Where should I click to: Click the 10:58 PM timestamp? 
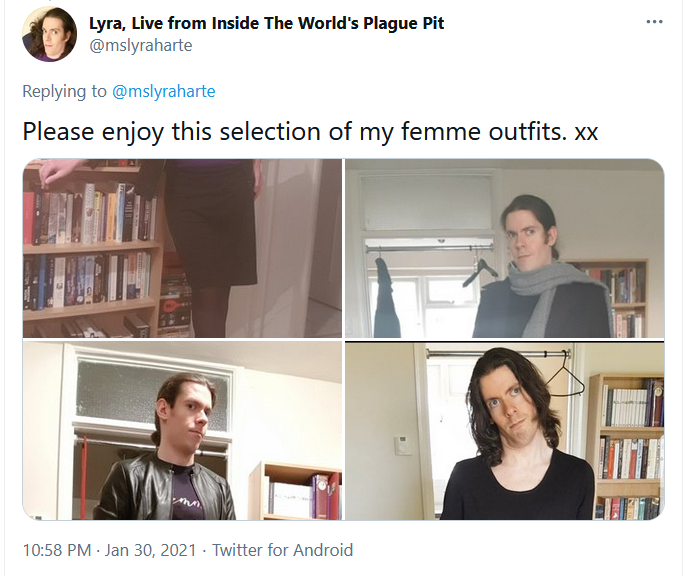57,550
